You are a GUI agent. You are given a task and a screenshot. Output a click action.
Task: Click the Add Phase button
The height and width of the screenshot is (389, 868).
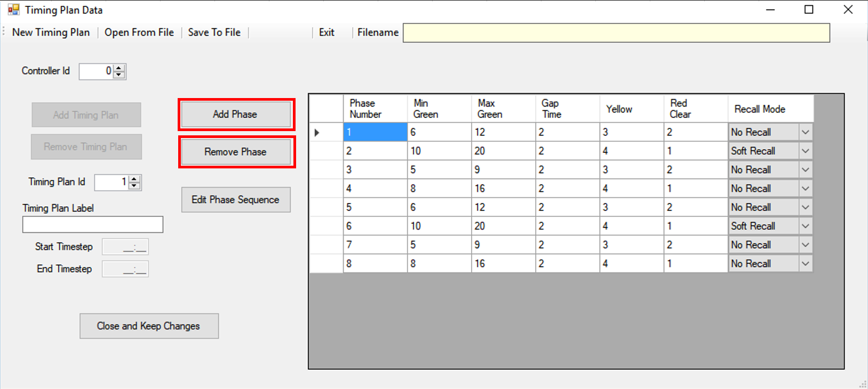coord(236,114)
